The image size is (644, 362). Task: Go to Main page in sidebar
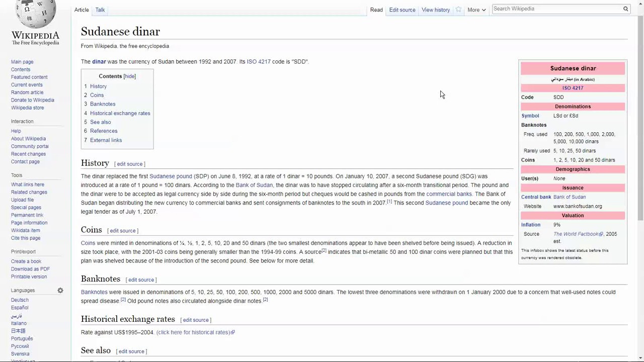point(22,62)
